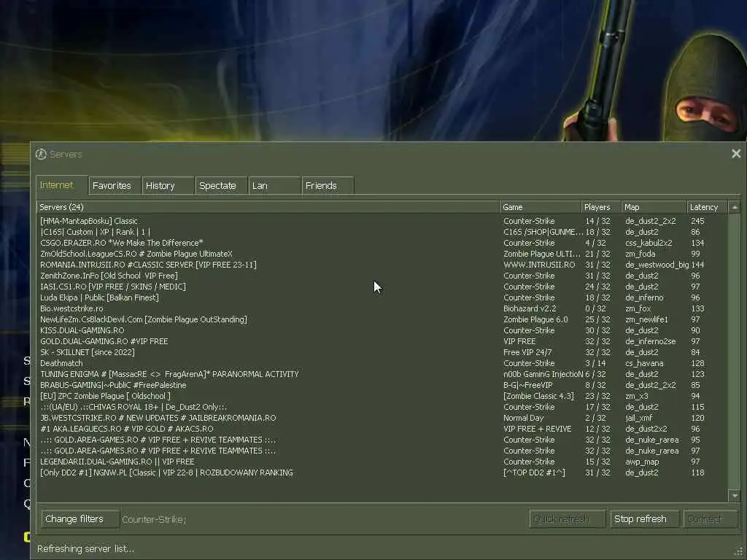Select LEGENDARII.DUAL-GAMING.RO || VIP FREE
The image size is (747, 560).
(x=382, y=462)
